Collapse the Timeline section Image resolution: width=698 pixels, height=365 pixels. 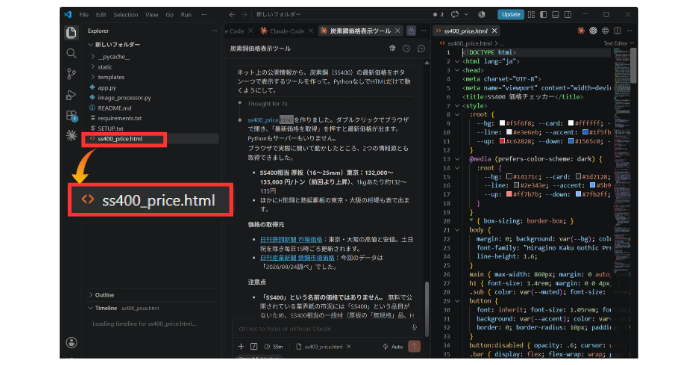pos(90,308)
